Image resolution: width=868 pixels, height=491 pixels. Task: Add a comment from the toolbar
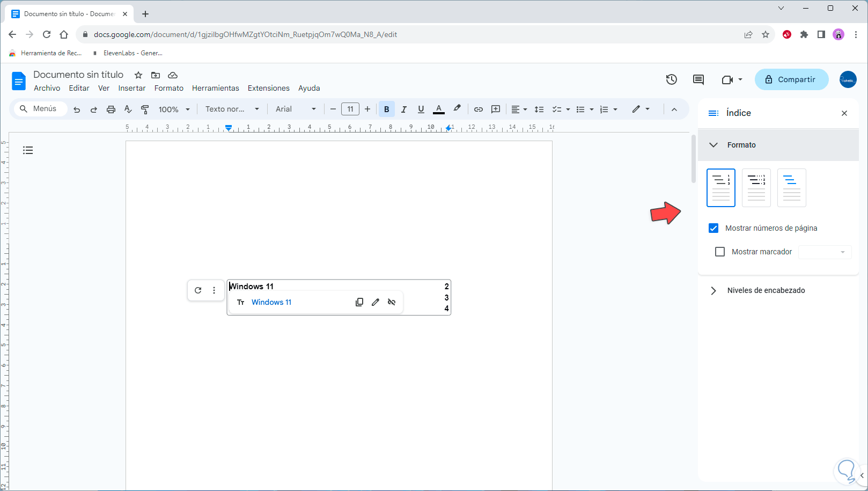click(496, 109)
